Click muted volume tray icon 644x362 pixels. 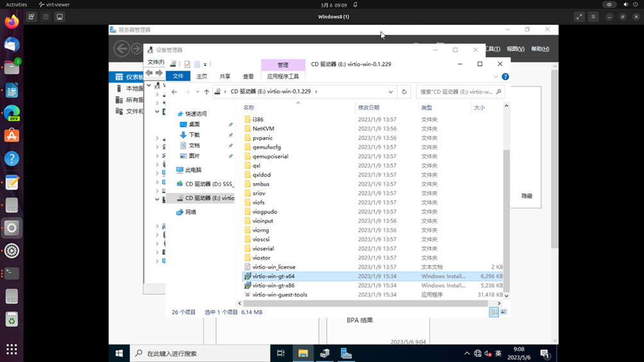pyautogui.click(x=488, y=354)
